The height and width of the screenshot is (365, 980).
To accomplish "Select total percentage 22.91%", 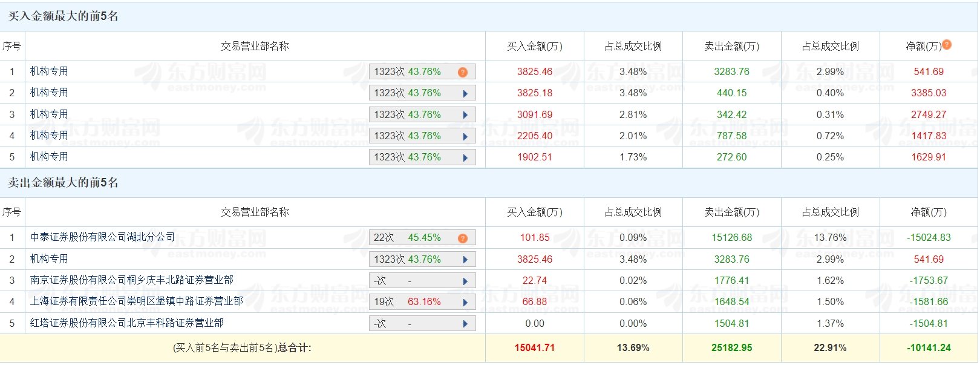I will (830, 347).
